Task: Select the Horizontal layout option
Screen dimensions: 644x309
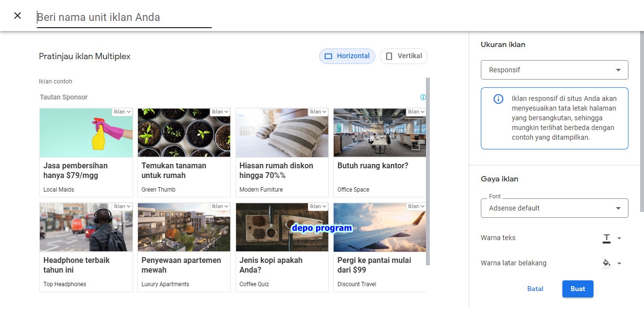Action: (x=347, y=56)
